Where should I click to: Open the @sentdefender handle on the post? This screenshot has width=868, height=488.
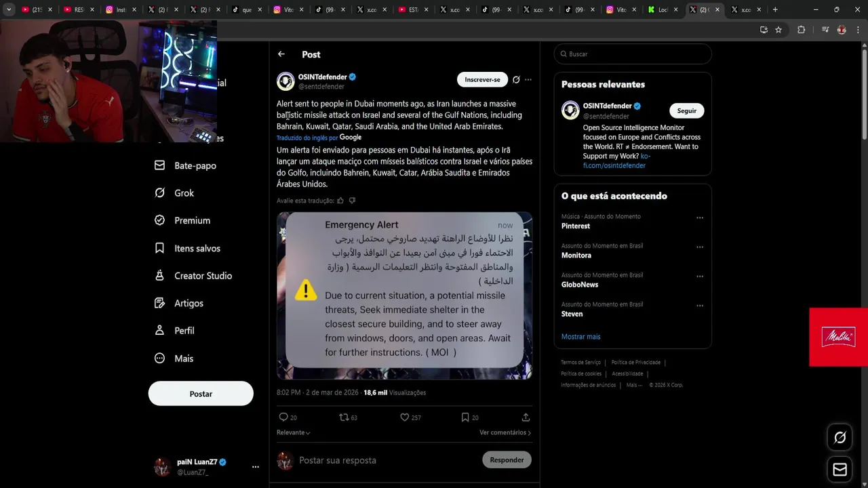pos(321,87)
